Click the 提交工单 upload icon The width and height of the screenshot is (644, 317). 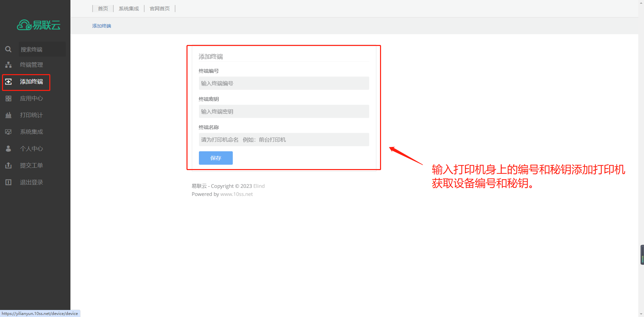point(8,165)
